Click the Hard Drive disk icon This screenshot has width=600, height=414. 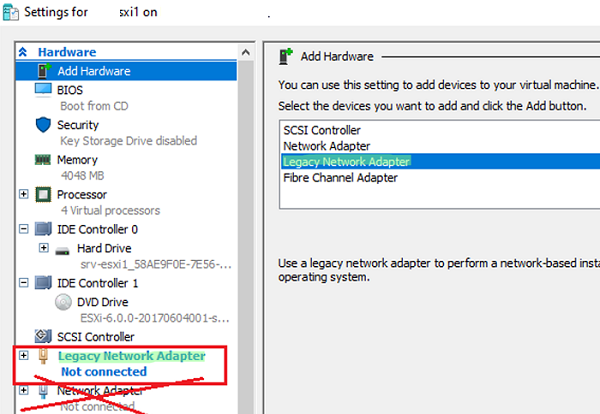[x=62, y=251]
